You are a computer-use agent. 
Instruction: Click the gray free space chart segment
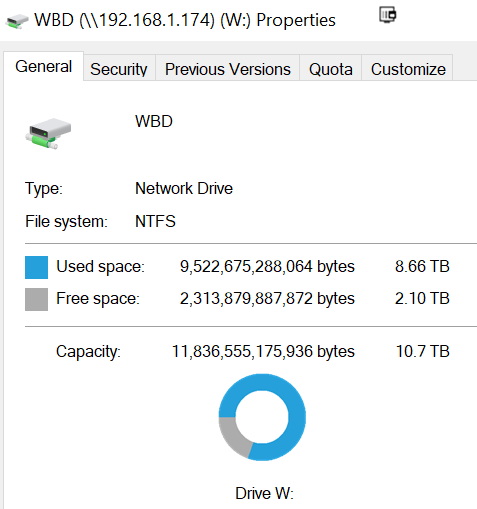pos(233,437)
